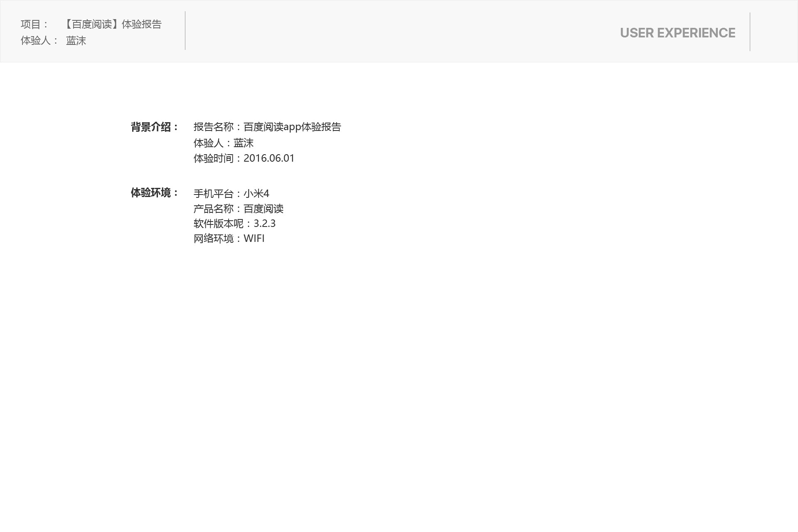Click 体验人：蓝沫 in the body
Screen dimensions: 798x532
224,143
